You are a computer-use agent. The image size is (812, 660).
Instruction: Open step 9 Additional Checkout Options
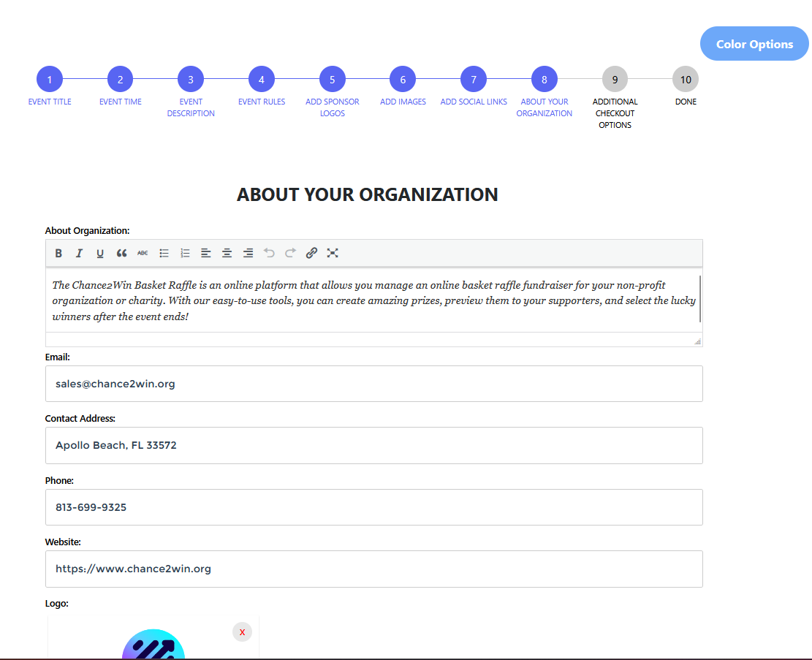(x=615, y=79)
